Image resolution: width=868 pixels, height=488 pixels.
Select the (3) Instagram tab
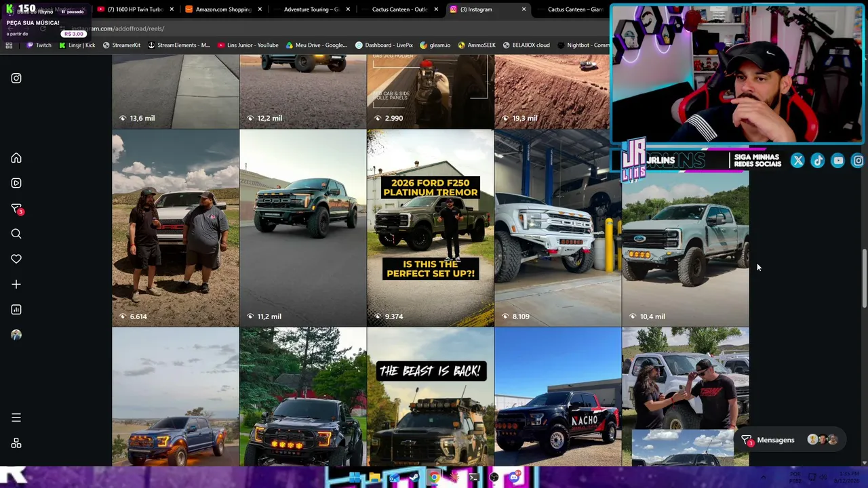pos(488,9)
